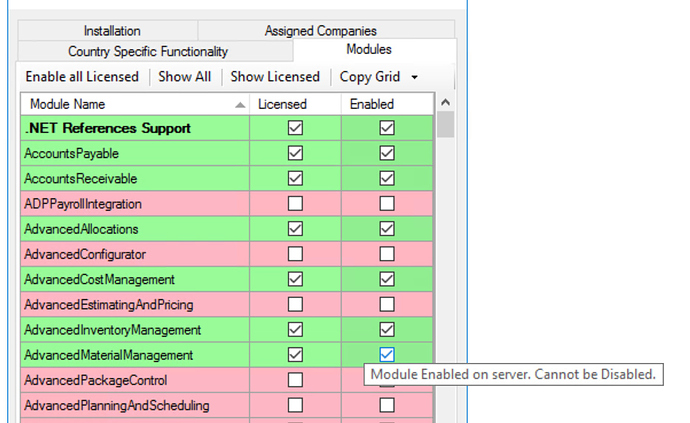
Task: Check Enabled box for ADPPayrollIntegration
Action: coord(387,203)
